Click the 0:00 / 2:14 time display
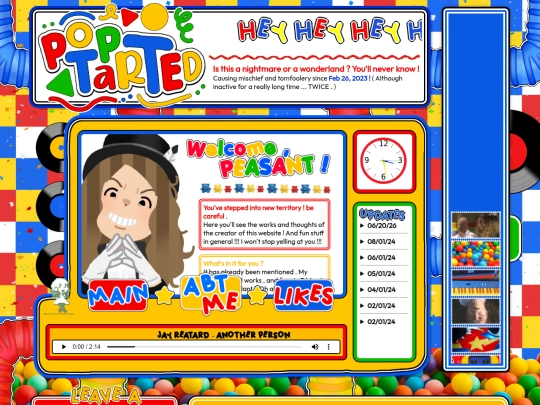This screenshot has height=405, width=540. 86,346
